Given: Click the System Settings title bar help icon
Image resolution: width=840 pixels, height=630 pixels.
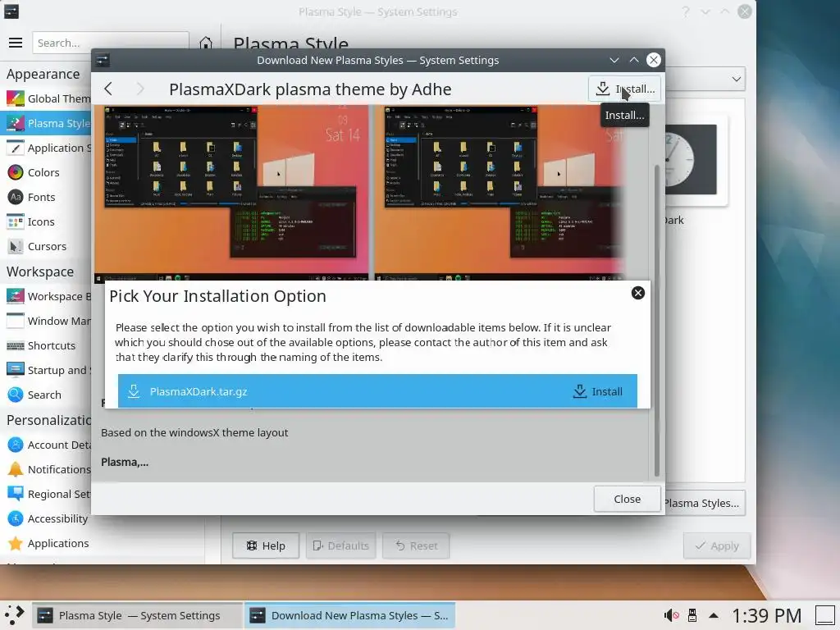Looking at the screenshot, I should pos(685,11).
